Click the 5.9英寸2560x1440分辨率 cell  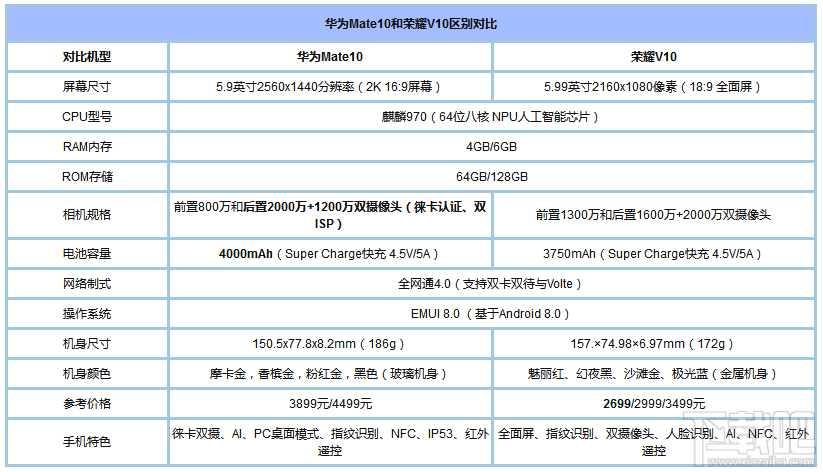click(330, 87)
